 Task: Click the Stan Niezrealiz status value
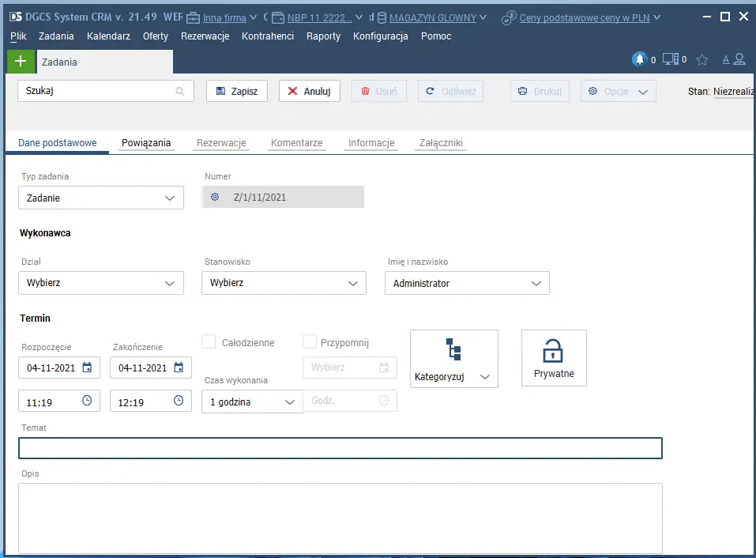(x=733, y=91)
